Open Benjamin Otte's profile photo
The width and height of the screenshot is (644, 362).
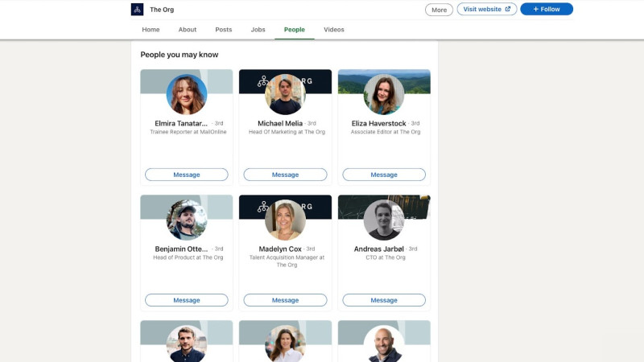187,220
